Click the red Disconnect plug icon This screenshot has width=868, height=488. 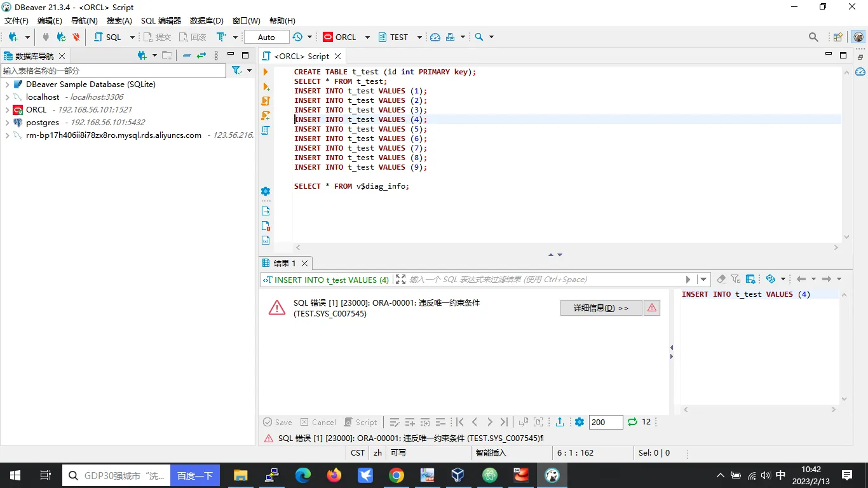[76, 37]
